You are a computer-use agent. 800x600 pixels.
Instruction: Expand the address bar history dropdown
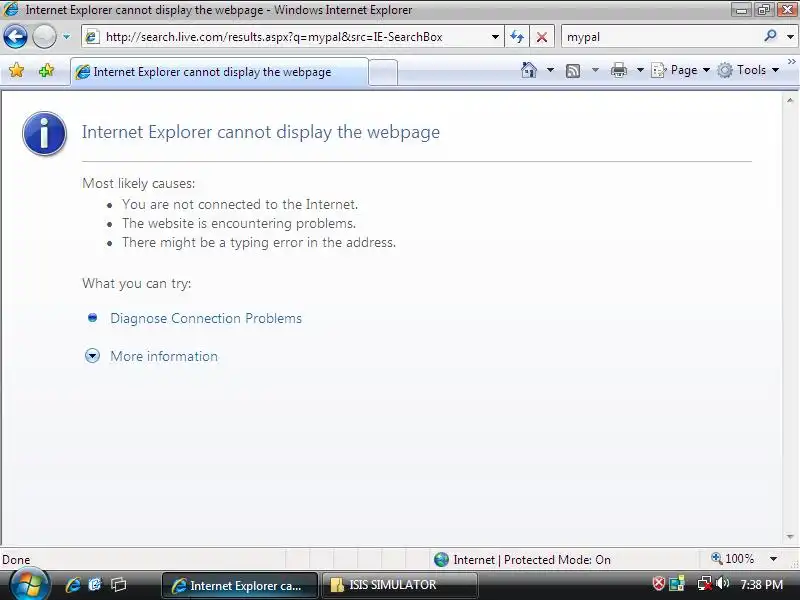tap(495, 37)
